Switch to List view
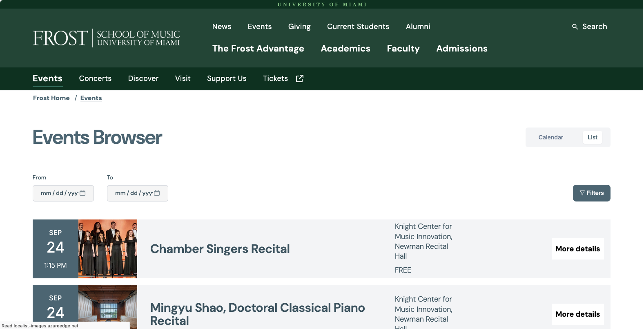Viewport: 644px width, 329px height. click(x=592, y=137)
